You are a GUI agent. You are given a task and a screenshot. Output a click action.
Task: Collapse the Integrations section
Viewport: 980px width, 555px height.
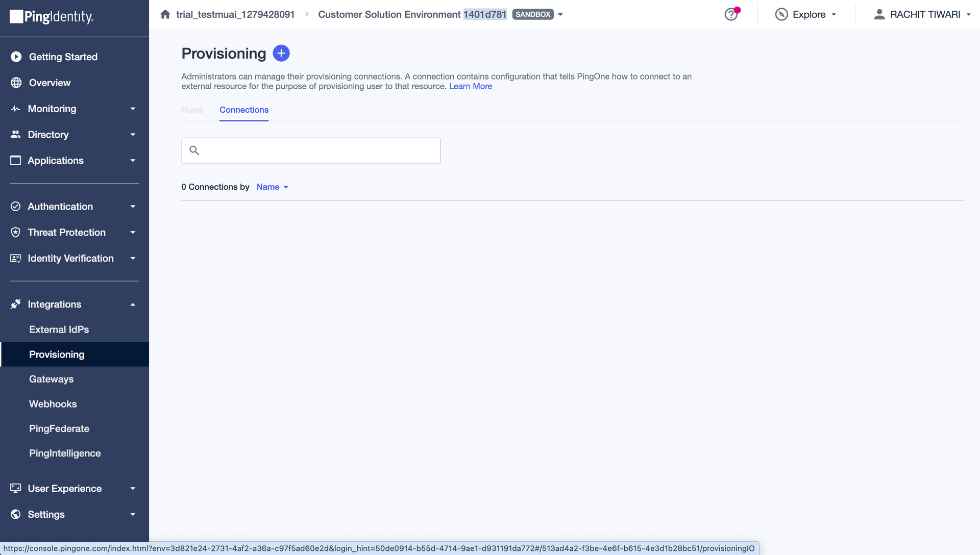(x=132, y=304)
